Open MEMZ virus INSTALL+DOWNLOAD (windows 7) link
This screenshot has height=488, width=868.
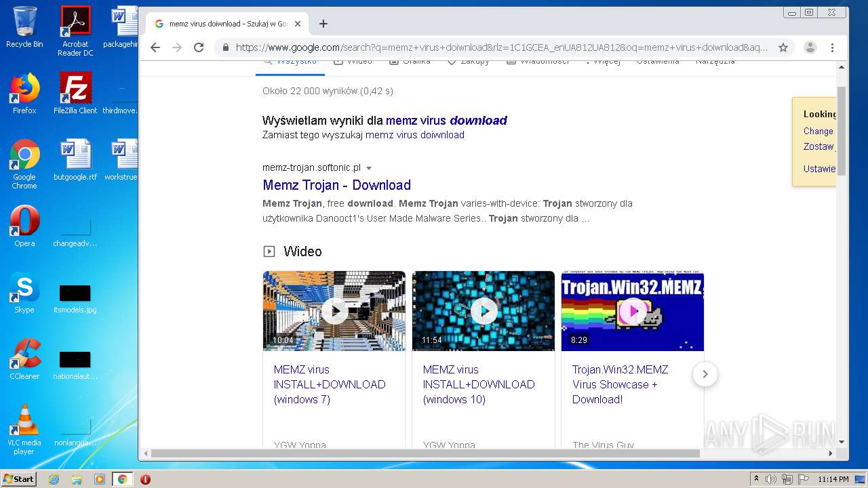pos(330,384)
